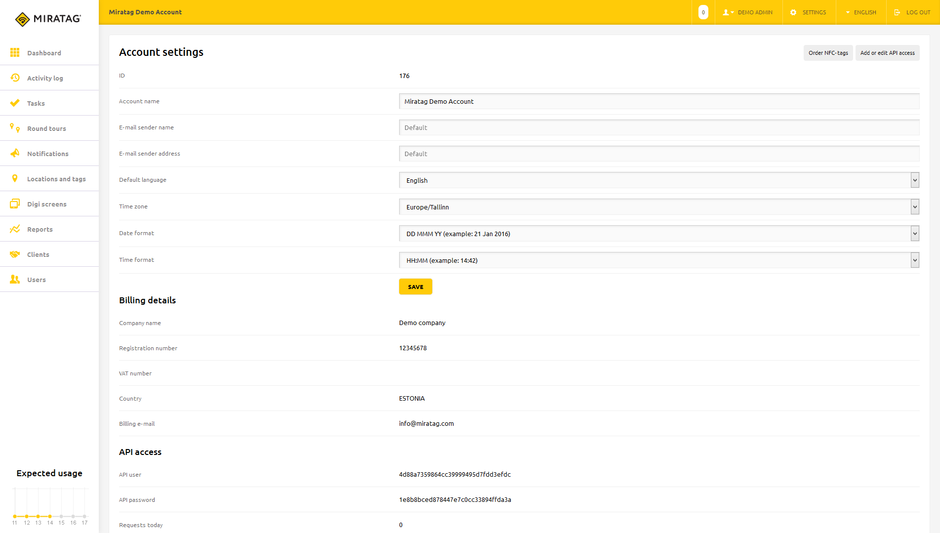The image size is (940, 533).
Task: Click the Reports chart icon
Action: click(15, 229)
